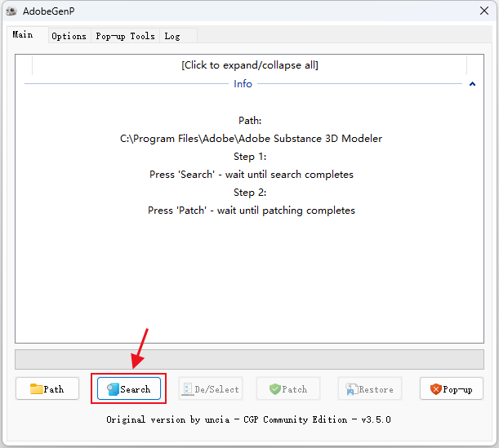This screenshot has width=499, height=448.
Task: Click the progress bar below the info panel
Action: (x=250, y=359)
